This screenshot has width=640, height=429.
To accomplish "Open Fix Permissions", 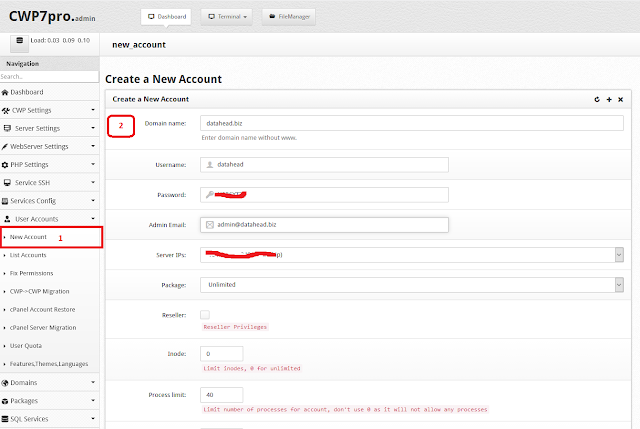I will point(31,273).
